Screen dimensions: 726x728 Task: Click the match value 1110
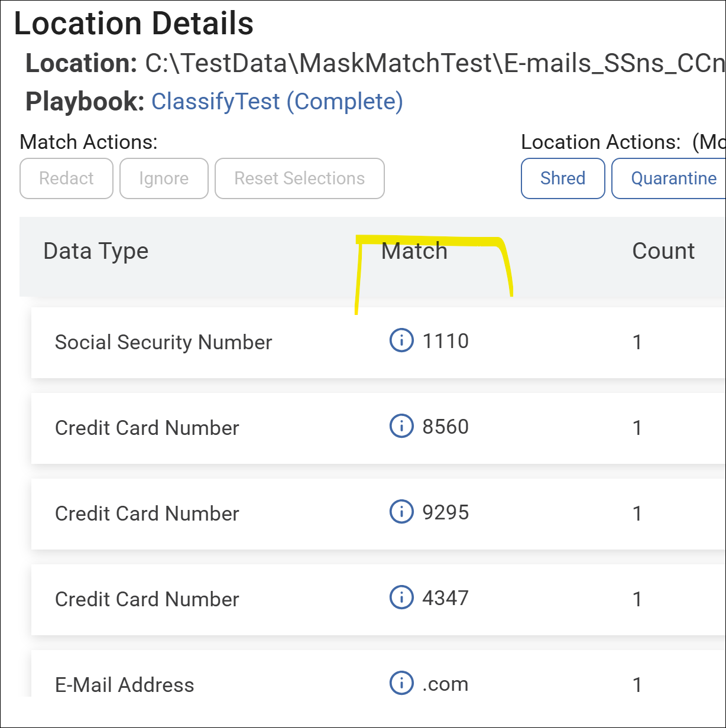pos(446,341)
